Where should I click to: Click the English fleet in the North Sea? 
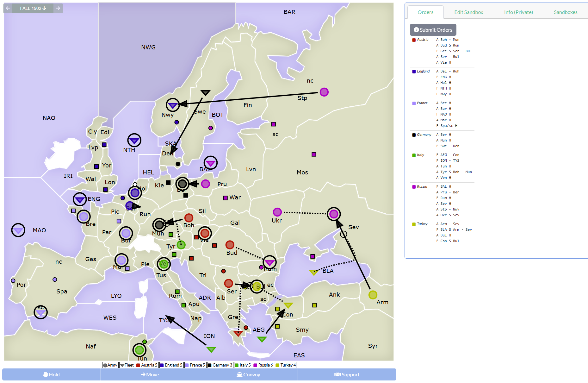pos(134,140)
